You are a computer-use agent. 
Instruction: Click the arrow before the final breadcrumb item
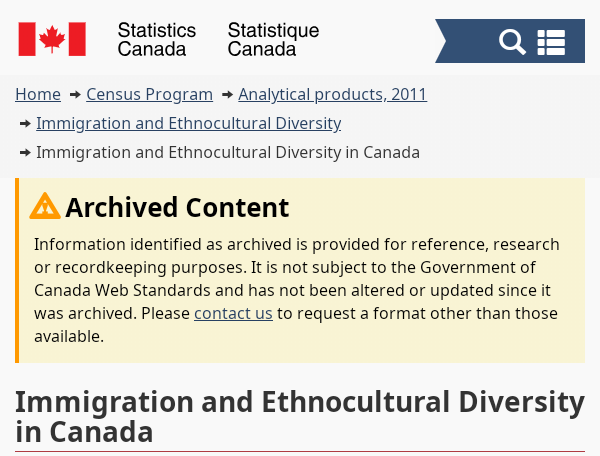coord(25,153)
